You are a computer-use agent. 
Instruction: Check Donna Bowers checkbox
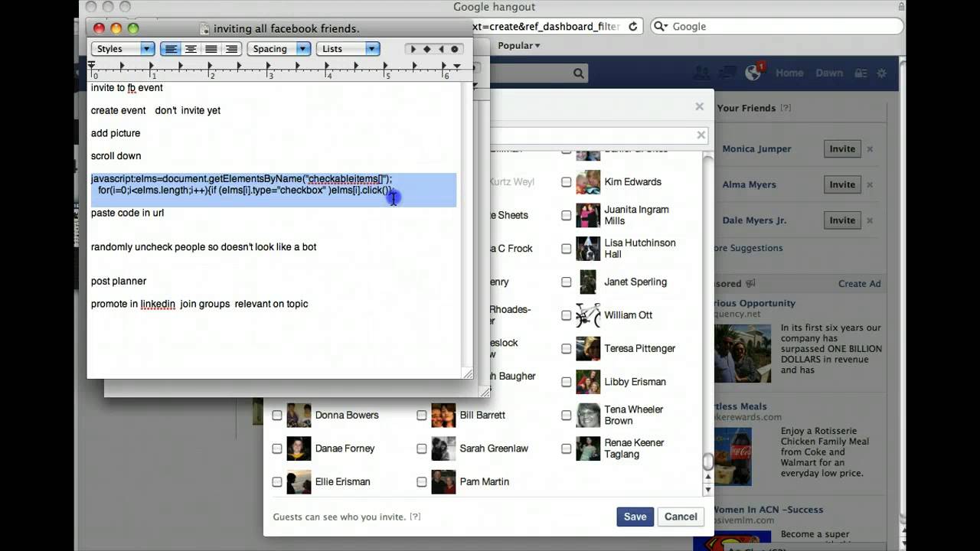(x=277, y=415)
